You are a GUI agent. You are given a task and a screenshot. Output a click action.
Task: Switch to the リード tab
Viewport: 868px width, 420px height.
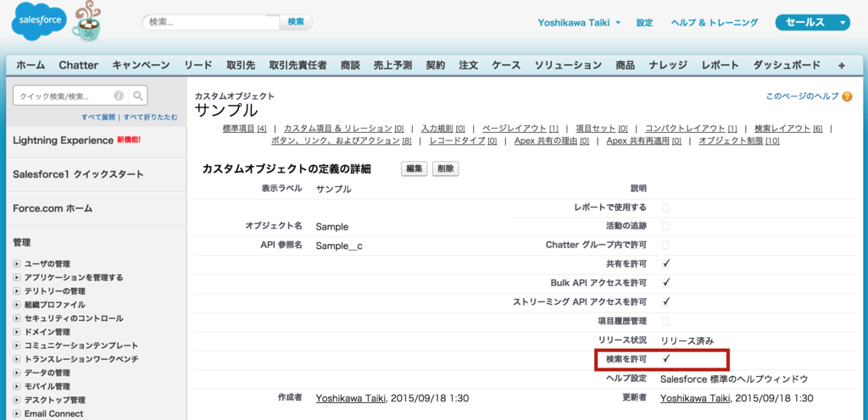tap(198, 65)
